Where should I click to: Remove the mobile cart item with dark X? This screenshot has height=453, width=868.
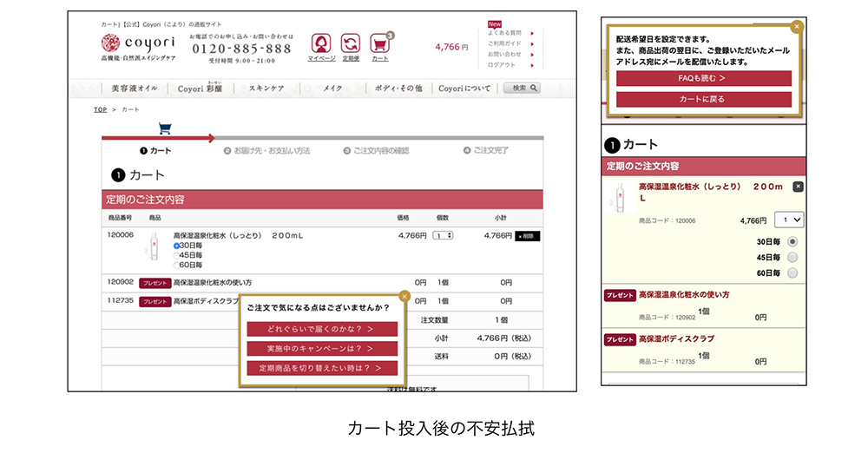point(798,187)
